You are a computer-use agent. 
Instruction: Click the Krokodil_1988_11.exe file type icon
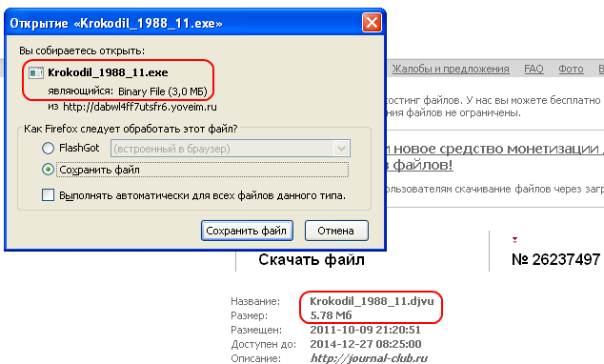pos(36,72)
